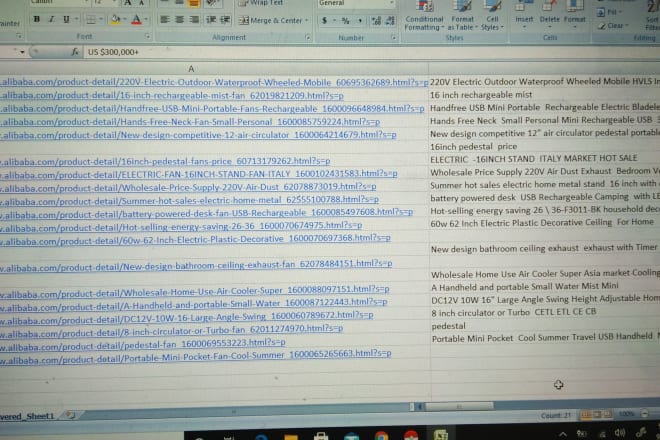
Task: Open Merge & Center dropdown arrow
Action: click(306, 20)
